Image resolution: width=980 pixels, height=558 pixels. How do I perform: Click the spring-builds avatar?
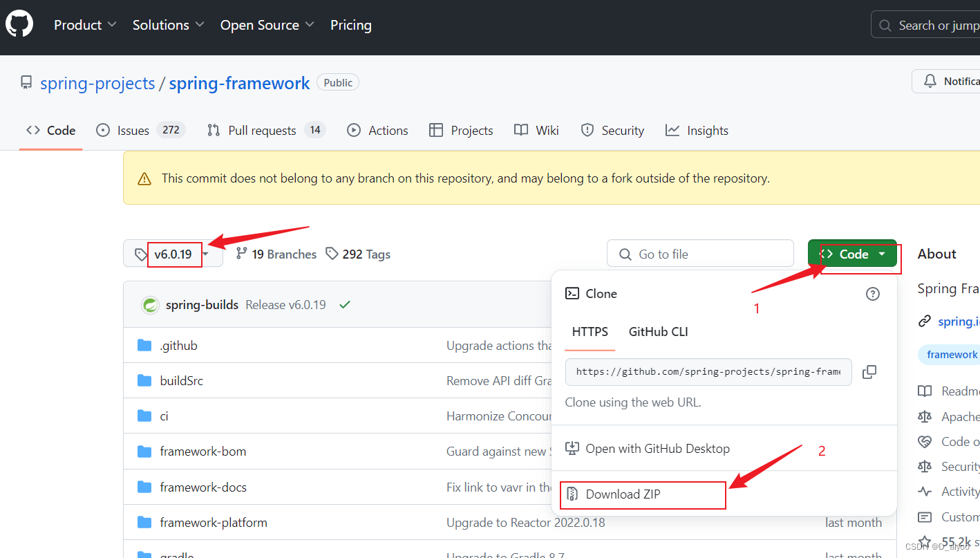[150, 304]
